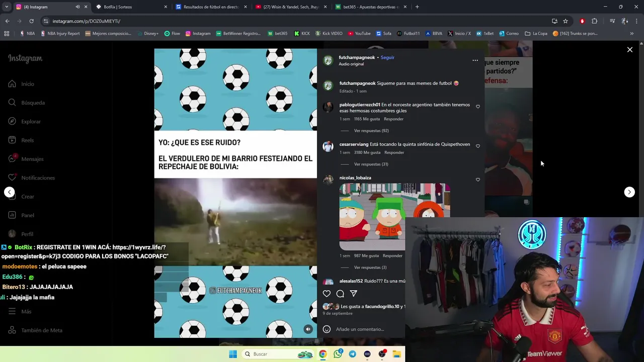This screenshot has width=644, height=362.
Task: Open the futchampagneok profile name in header
Action: pos(357,57)
